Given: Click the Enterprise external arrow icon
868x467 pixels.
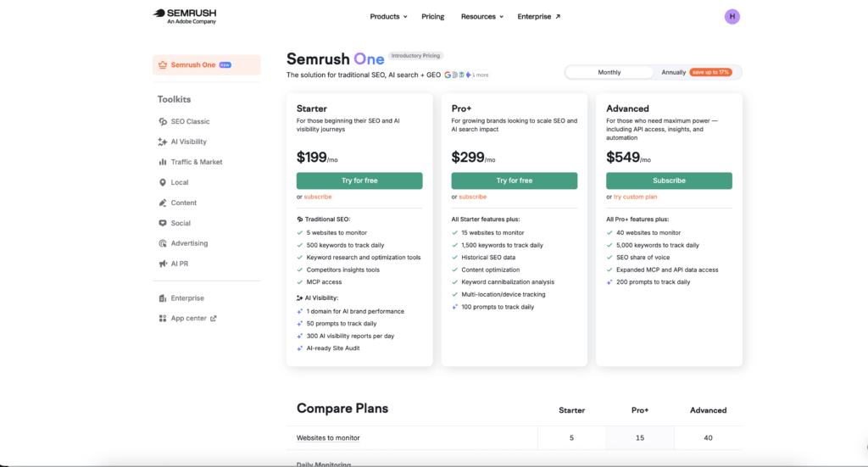Looking at the screenshot, I should (x=558, y=17).
